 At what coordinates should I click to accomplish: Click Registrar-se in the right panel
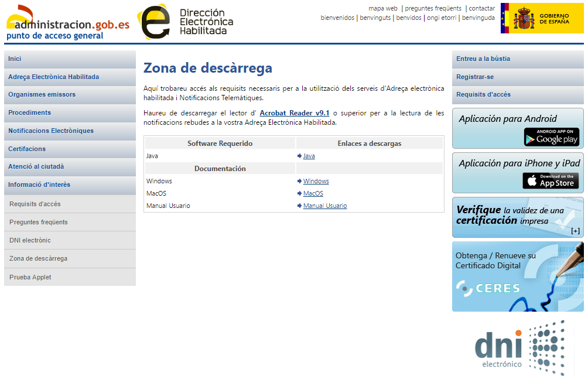[x=518, y=77]
